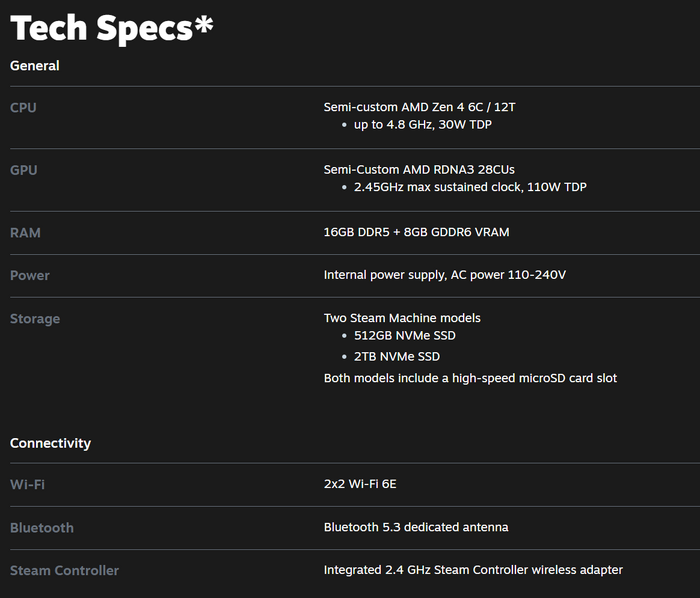The width and height of the screenshot is (700, 598).
Task: Click the Steam Controller row label
Action: point(64,570)
